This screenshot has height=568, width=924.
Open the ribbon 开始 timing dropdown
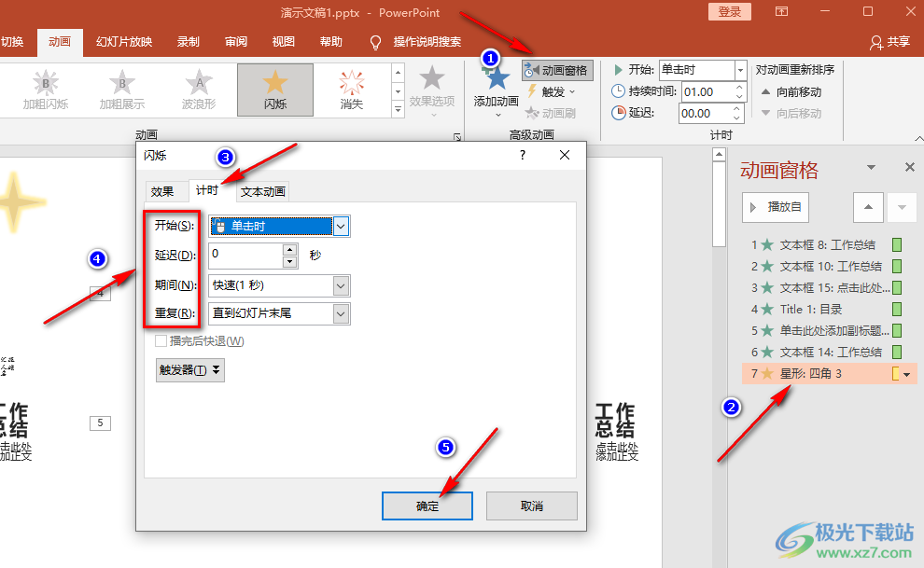pos(741,71)
